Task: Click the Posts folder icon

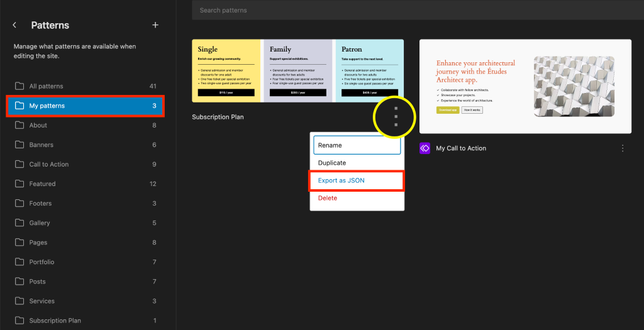Action: [19, 282]
